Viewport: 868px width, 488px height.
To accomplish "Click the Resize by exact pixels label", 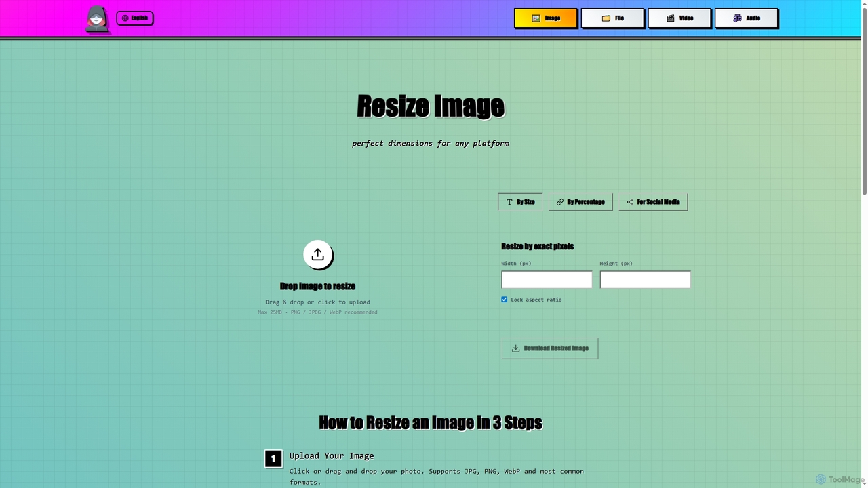I will [538, 247].
